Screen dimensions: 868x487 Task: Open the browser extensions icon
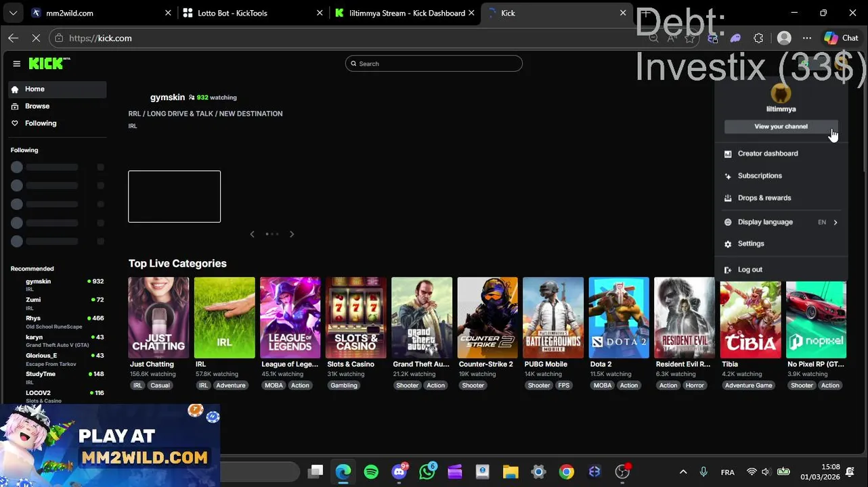tap(758, 38)
